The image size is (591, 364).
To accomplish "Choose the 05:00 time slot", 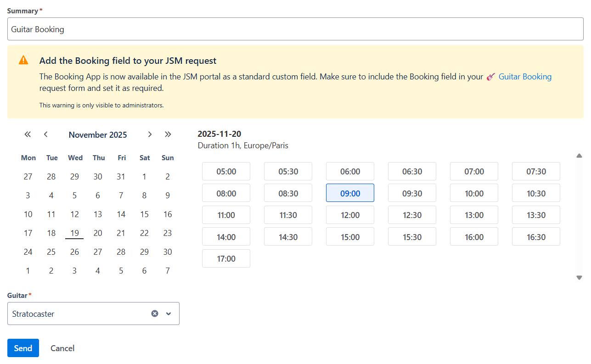I will (x=226, y=171).
